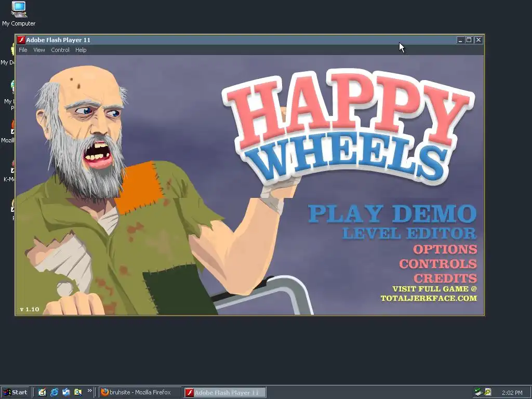Image resolution: width=532 pixels, height=399 pixels.
Task: Open the Windows Start menu
Action: click(x=15, y=392)
